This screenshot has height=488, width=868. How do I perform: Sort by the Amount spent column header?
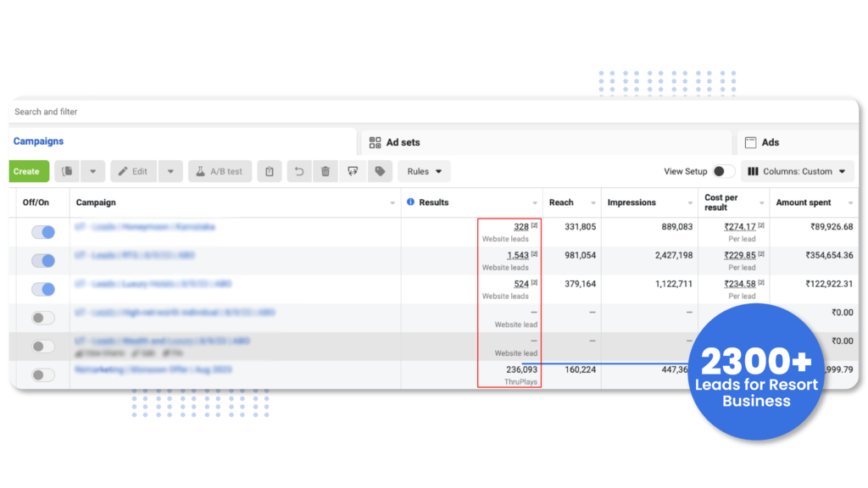coord(804,202)
